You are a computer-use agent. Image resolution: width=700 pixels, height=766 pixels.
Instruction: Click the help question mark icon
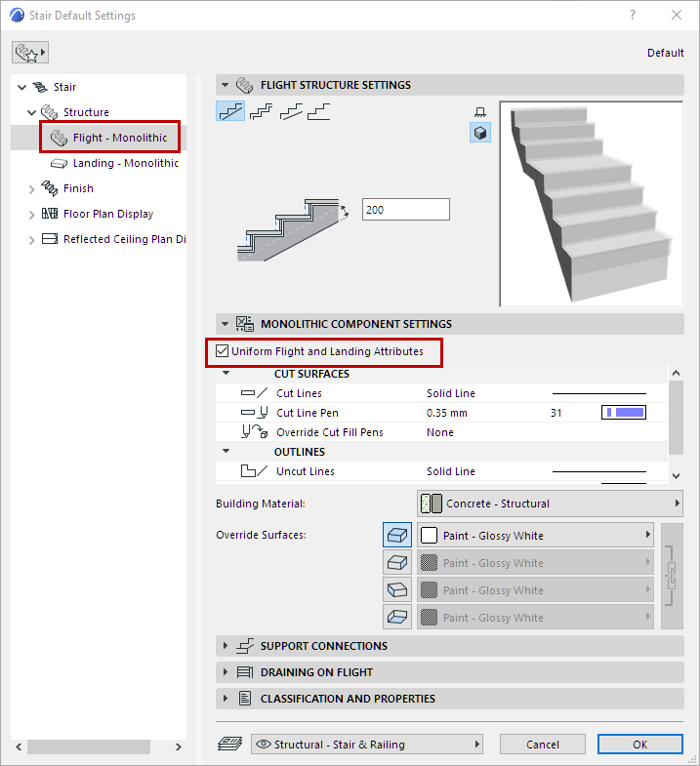click(633, 15)
